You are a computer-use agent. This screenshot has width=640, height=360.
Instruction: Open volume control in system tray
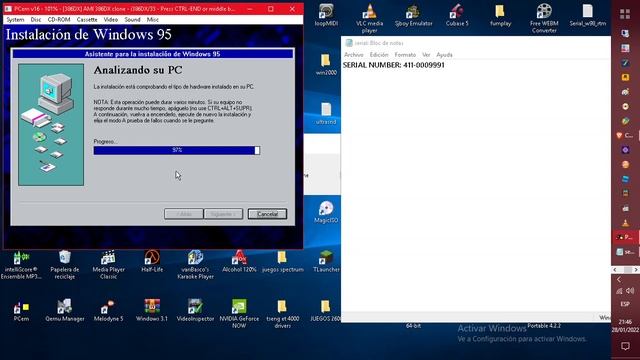(630, 291)
